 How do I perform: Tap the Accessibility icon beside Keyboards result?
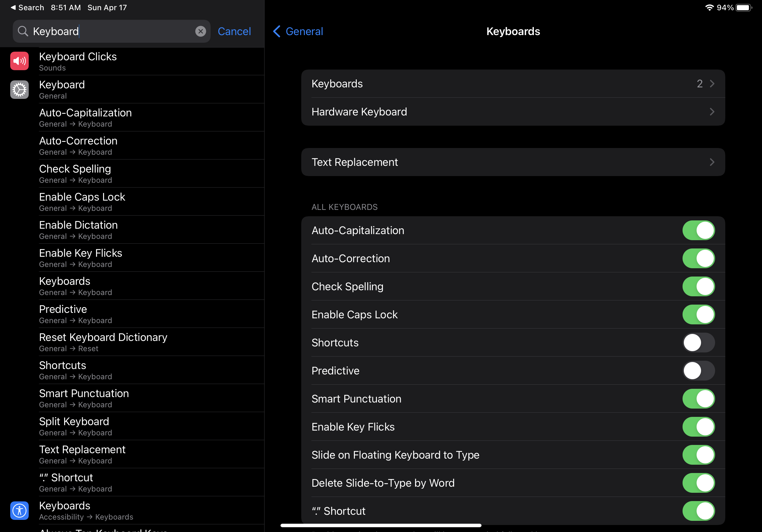19,510
